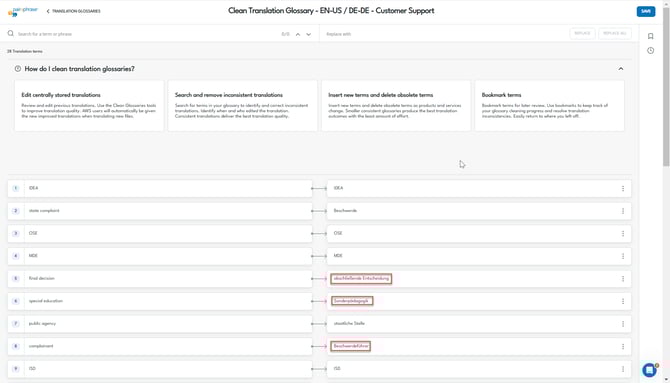
Task: Collapse the How do I clean glossaries section
Action: [x=621, y=69]
